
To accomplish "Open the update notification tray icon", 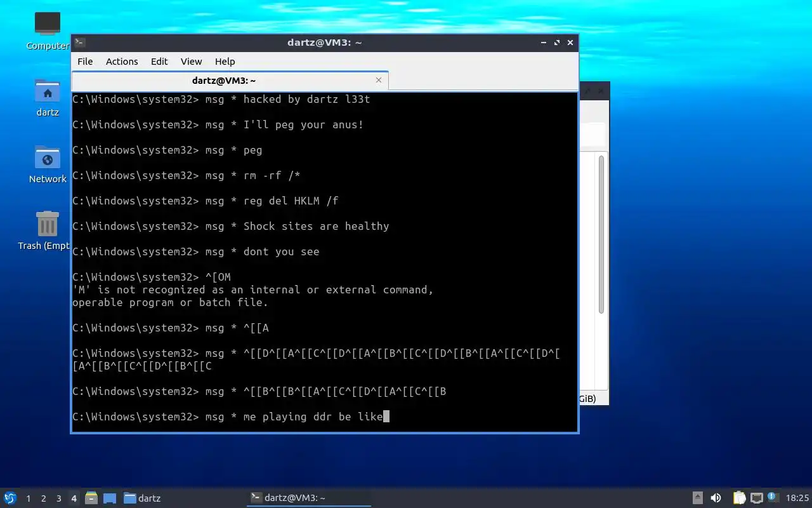I will 772,497.
